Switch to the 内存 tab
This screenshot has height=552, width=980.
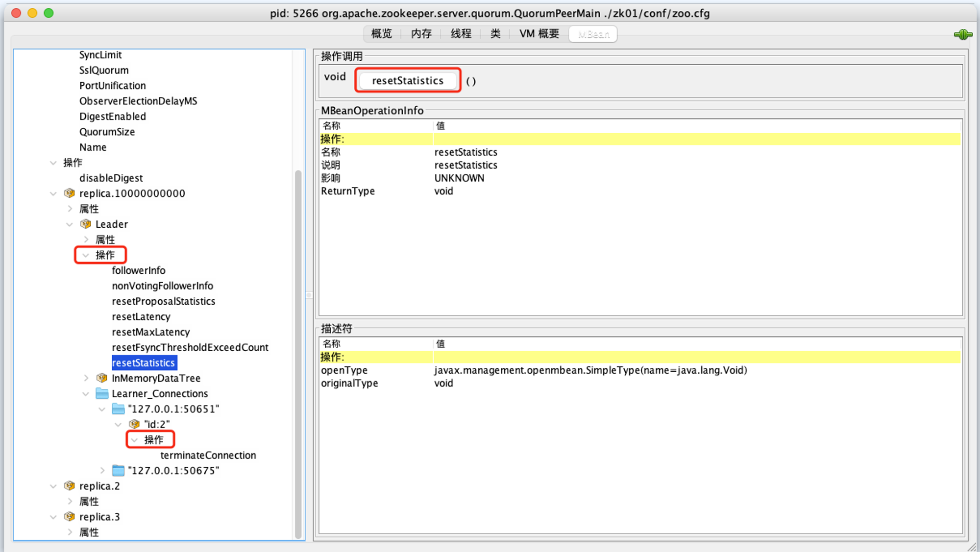[x=421, y=34]
